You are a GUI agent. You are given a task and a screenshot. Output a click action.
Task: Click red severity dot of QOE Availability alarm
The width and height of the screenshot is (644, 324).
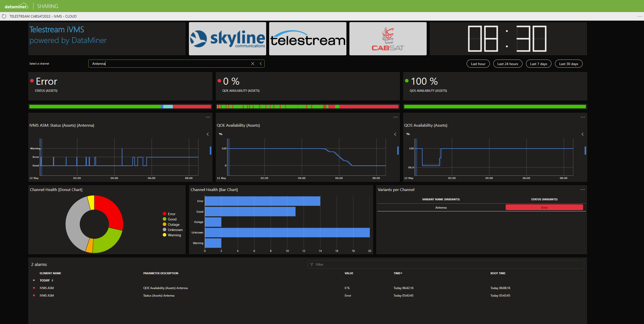34,288
